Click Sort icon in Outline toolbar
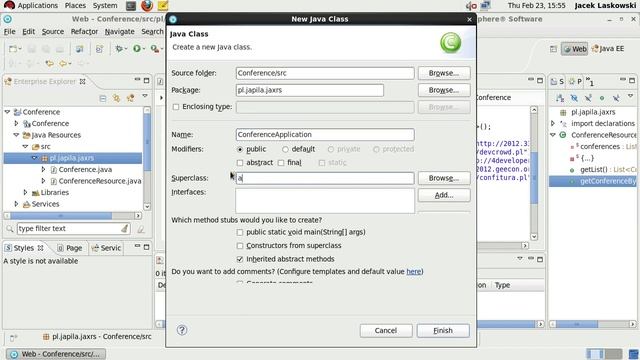This screenshot has width=640, height=360. point(560,98)
